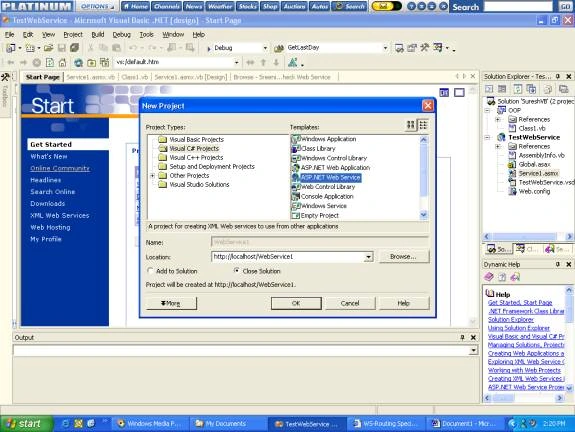This screenshot has width=575, height=432.
Task: Open the Debug configuration dropdown
Action: pyautogui.click(x=265, y=48)
